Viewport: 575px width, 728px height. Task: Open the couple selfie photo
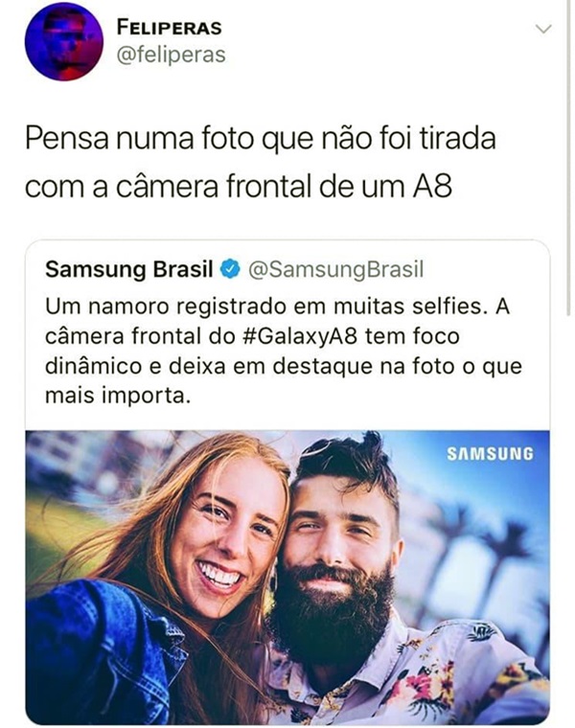[287, 577]
